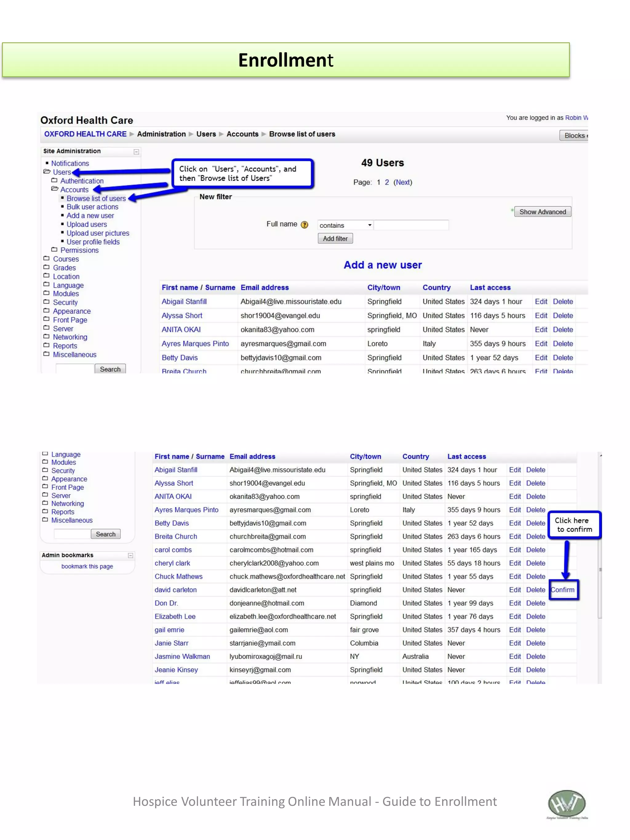The height and width of the screenshot is (840, 630).
Task: Click the Permissions folder icon
Action: (x=54, y=250)
